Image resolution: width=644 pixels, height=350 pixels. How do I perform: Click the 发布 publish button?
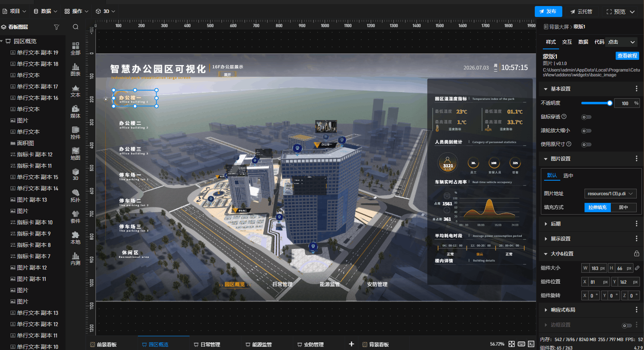pyautogui.click(x=548, y=11)
